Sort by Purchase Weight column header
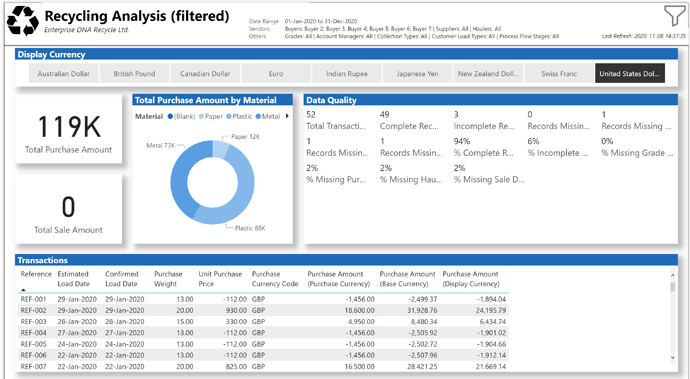This screenshot has width=690, height=379. pyautogui.click(x=168, y=279)
